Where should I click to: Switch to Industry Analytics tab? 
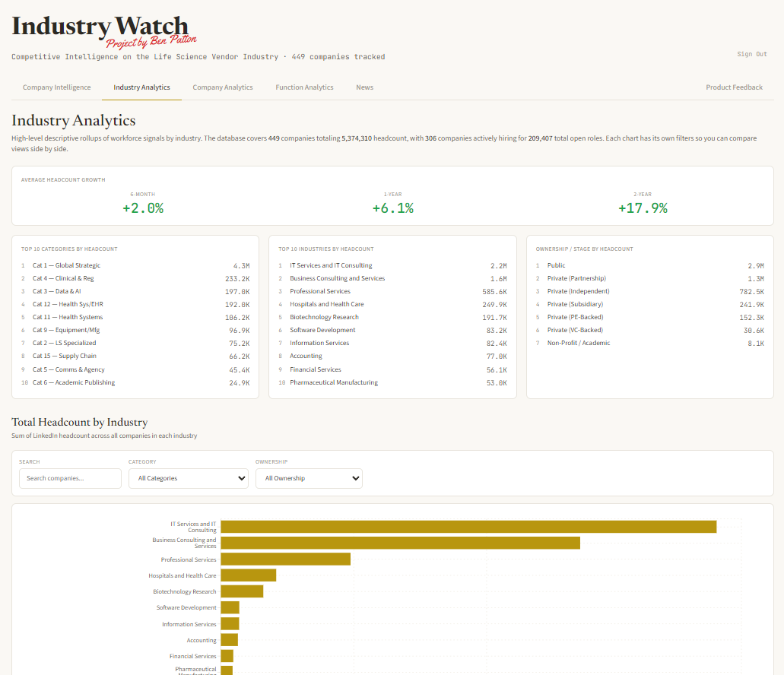pyautogui.click(x=141, y=87)
